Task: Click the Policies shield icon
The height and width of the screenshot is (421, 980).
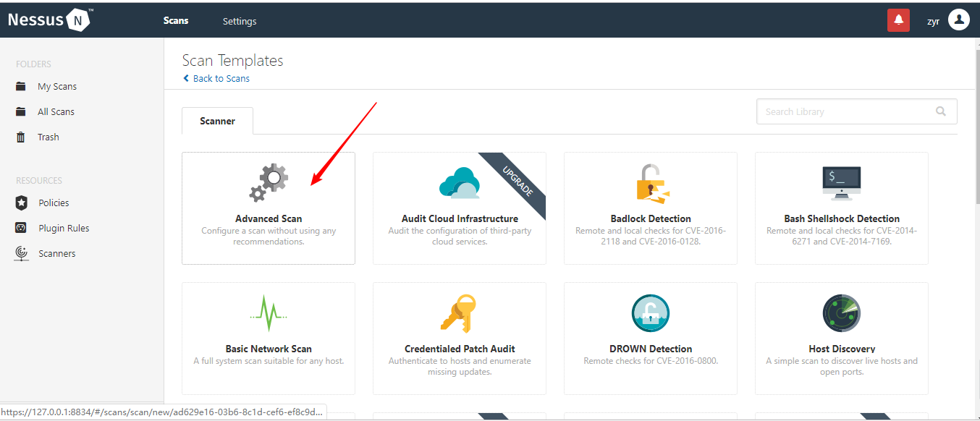Action: point(21,203)
